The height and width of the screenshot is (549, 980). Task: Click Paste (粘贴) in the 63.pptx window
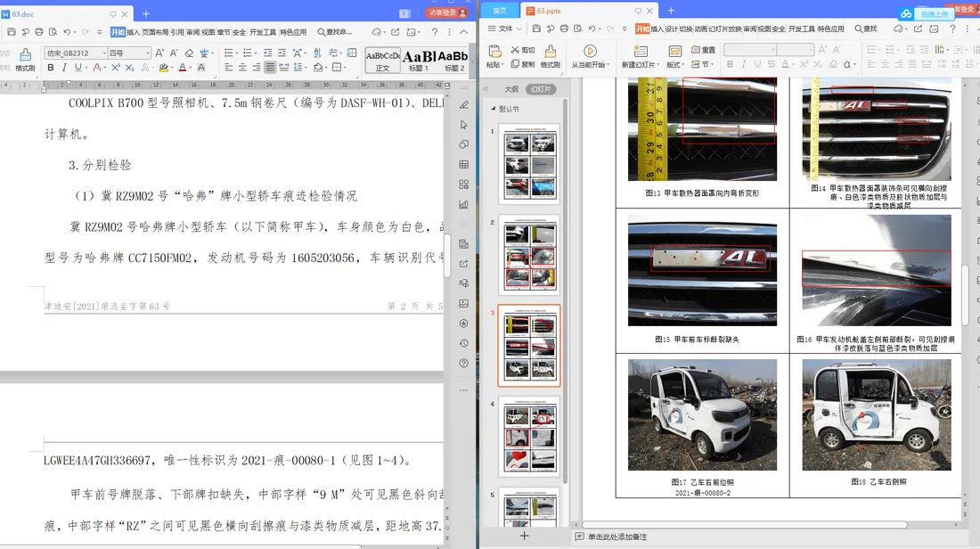(x=494, y=56)
